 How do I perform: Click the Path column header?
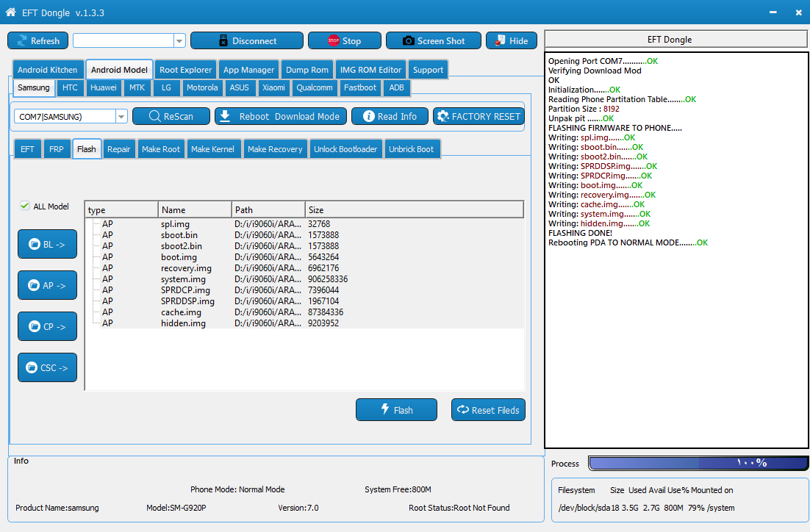coord(268,209)
